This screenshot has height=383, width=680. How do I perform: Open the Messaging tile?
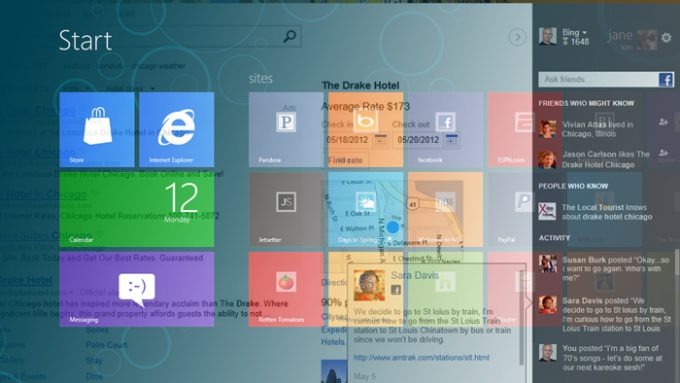coord(137,289)
